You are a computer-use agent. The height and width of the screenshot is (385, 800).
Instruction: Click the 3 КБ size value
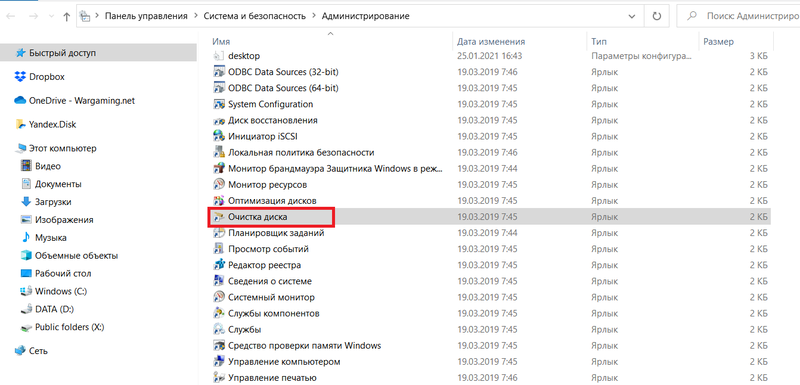pos(759,56)
